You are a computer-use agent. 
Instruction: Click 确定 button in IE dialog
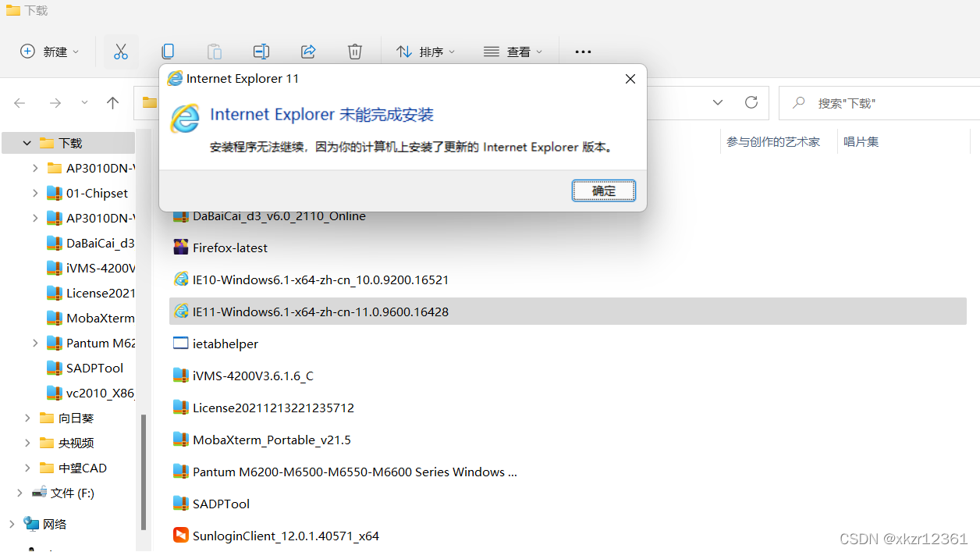pyautogui.click(x=604, y=191)
